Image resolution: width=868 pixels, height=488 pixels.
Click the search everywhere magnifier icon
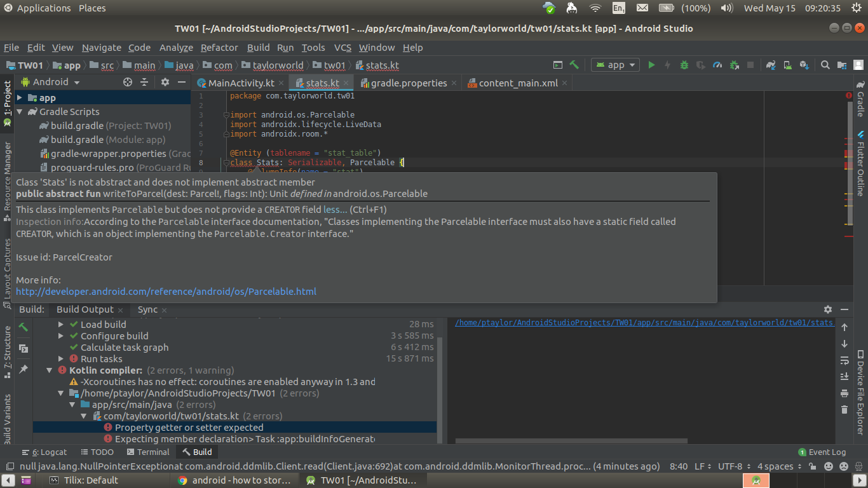(x=825, y=65)
